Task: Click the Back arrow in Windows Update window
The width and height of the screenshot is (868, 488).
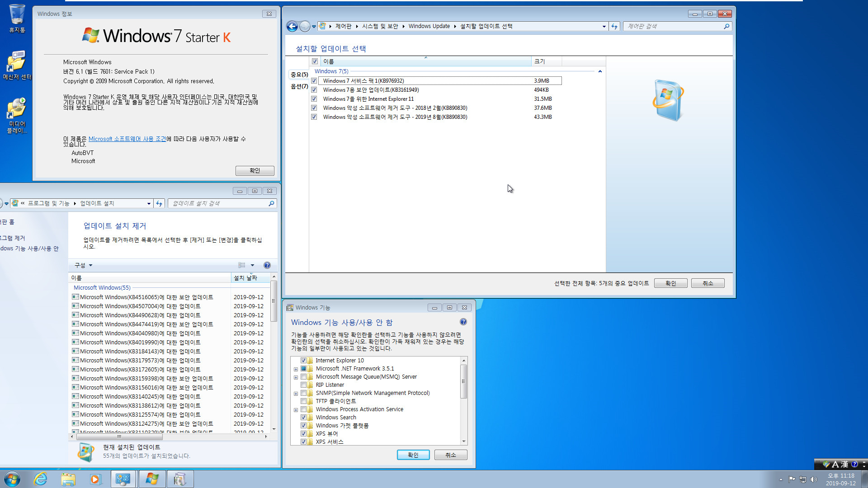Action: tap(292, 27)
